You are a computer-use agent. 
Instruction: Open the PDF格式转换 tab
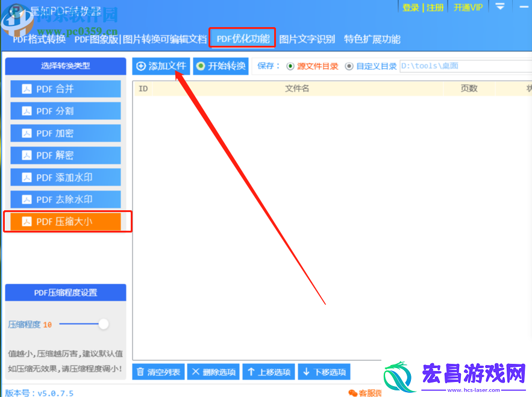tap(39, 39)
